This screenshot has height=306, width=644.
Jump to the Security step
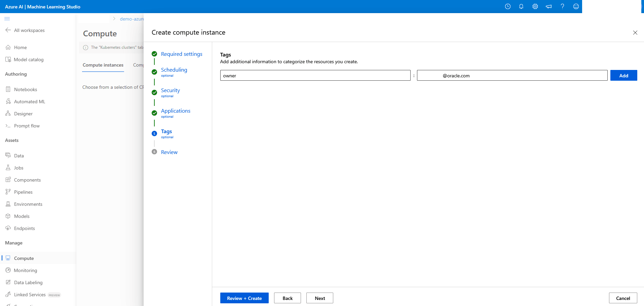[x=170, y=90]
